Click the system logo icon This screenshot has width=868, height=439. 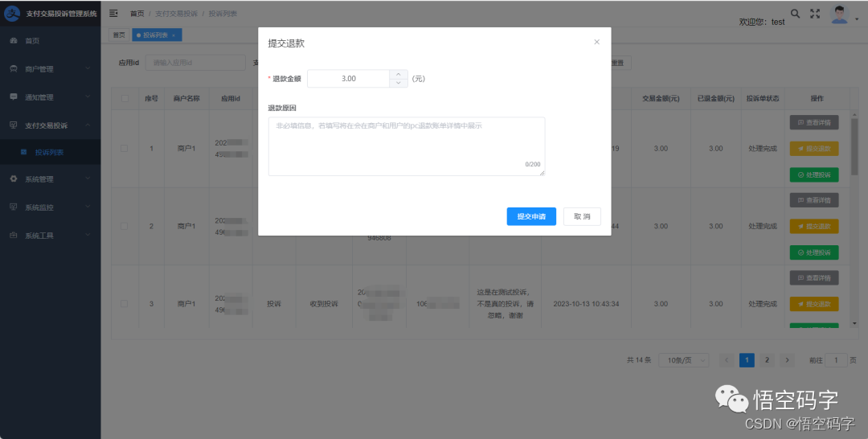point(11,14)
